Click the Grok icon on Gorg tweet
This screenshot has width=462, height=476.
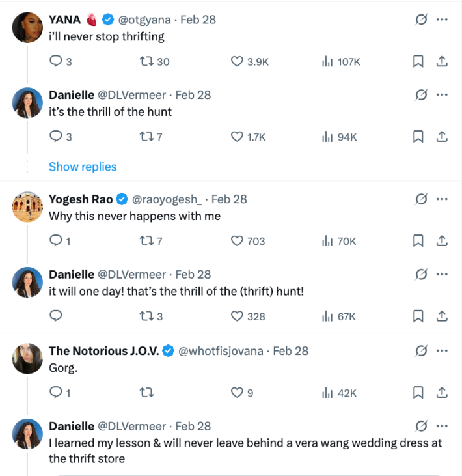tap(421, 351)
